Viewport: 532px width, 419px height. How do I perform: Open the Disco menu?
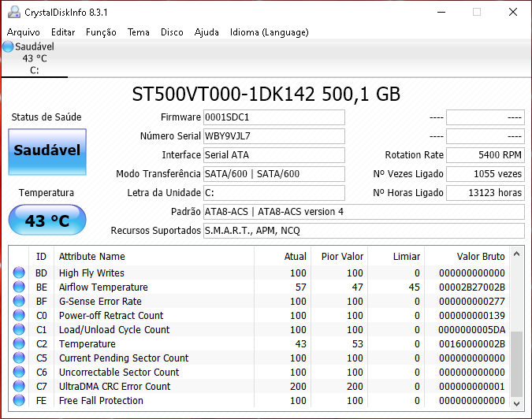coord(172,32)
